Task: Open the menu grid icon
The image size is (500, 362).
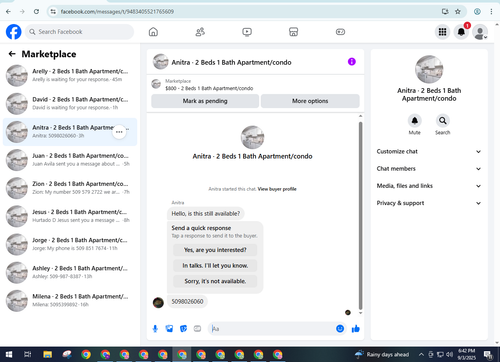Action: (x=442, y=32)
